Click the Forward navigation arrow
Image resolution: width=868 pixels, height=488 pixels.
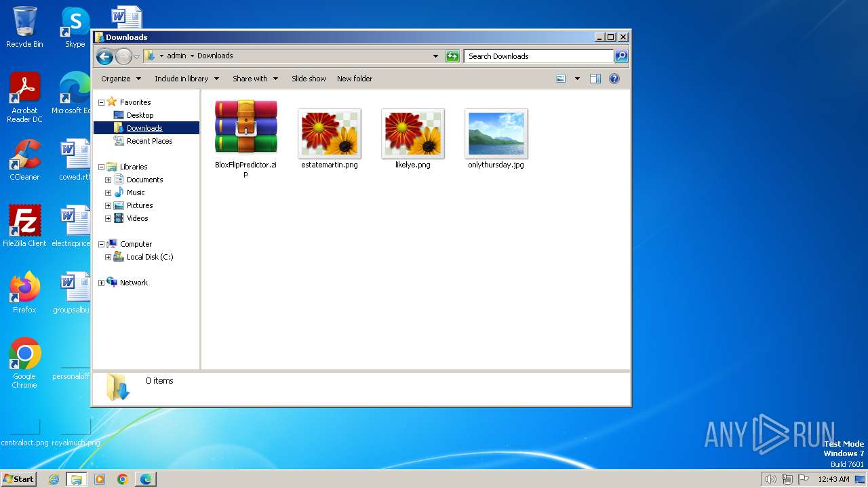point(123,56)
